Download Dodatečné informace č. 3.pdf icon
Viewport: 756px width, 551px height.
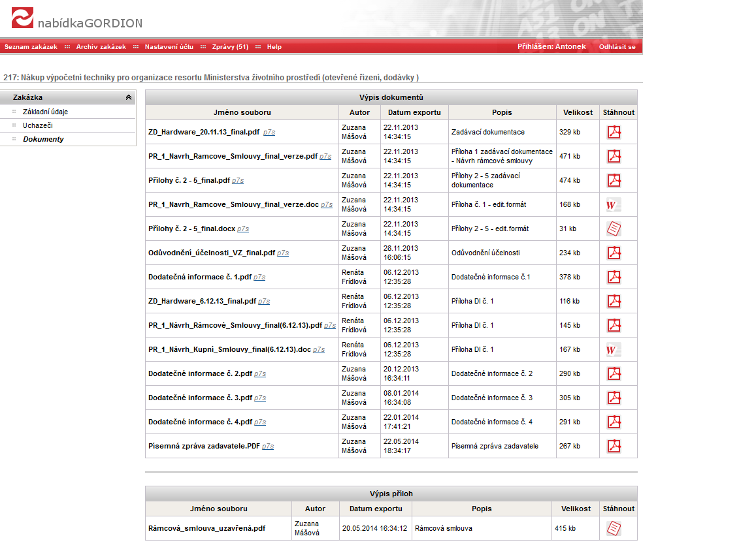point(614,398)
